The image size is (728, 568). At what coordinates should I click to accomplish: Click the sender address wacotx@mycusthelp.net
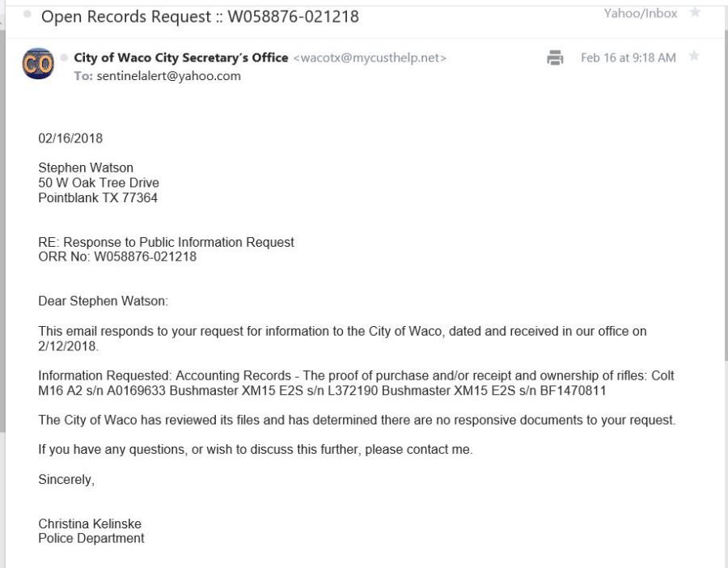pos(370,58)
